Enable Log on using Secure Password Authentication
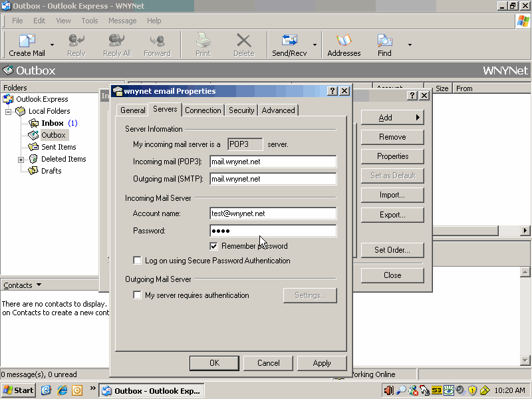This screenshot has width=532, height=399. click(137, 261)
